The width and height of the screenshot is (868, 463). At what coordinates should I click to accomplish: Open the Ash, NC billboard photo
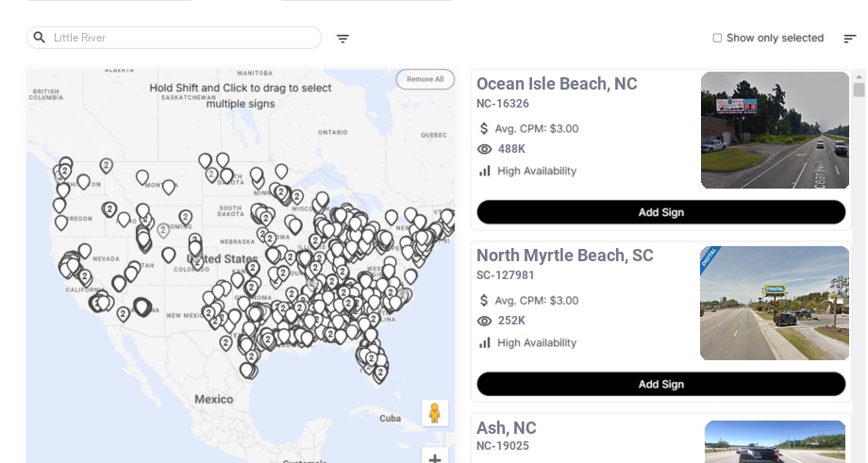[x=775, y=441]
